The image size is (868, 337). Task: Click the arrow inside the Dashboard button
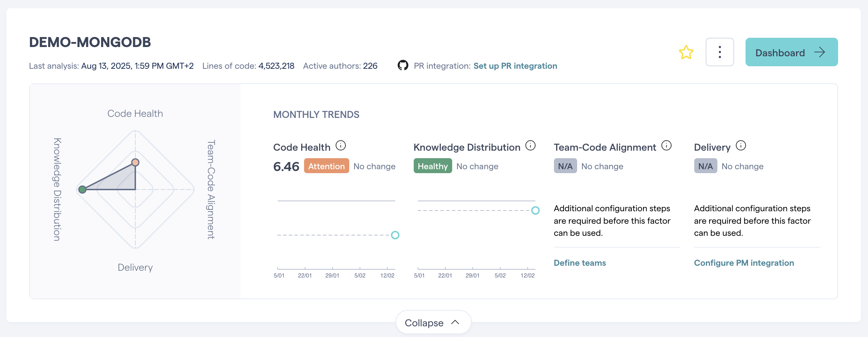point(821,52)
